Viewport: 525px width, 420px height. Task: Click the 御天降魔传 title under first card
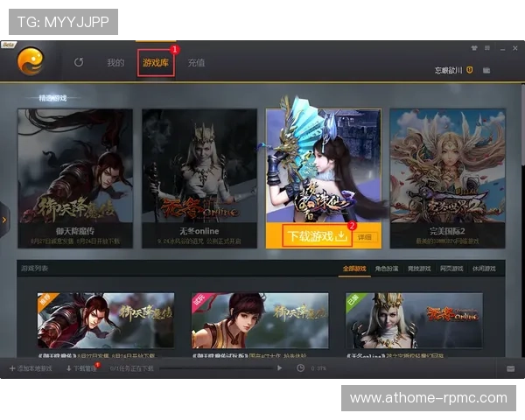(75, 231)
